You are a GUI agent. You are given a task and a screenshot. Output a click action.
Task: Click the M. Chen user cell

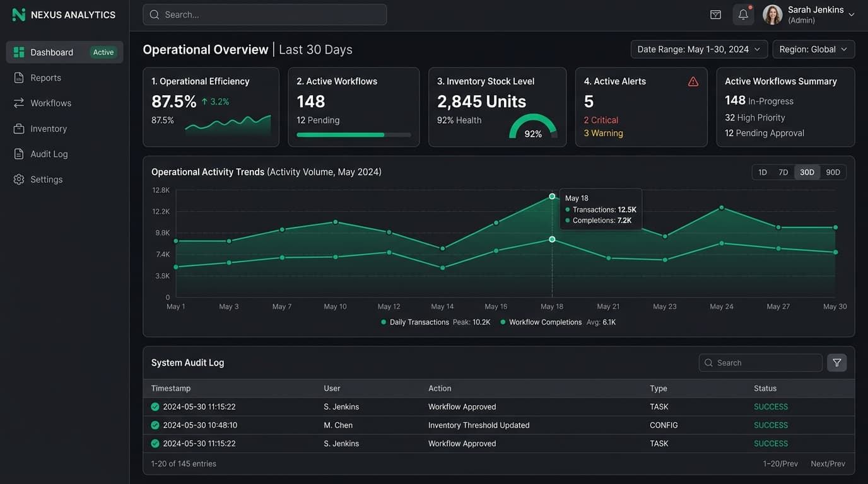(x=338, y=425)
